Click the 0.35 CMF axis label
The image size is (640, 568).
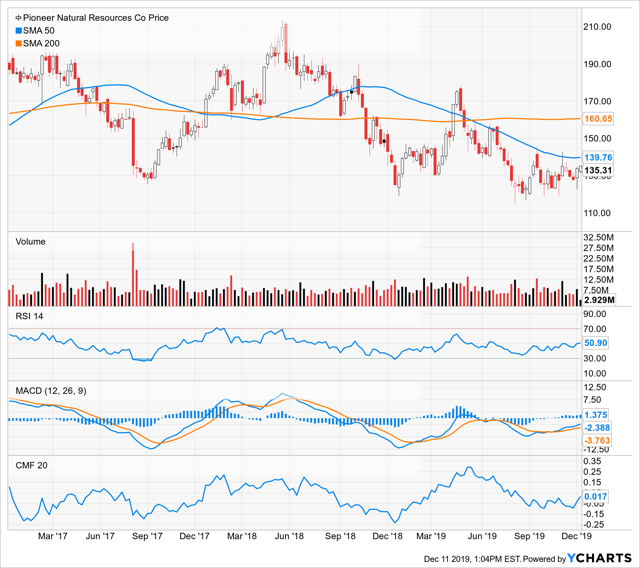(593, 462)
